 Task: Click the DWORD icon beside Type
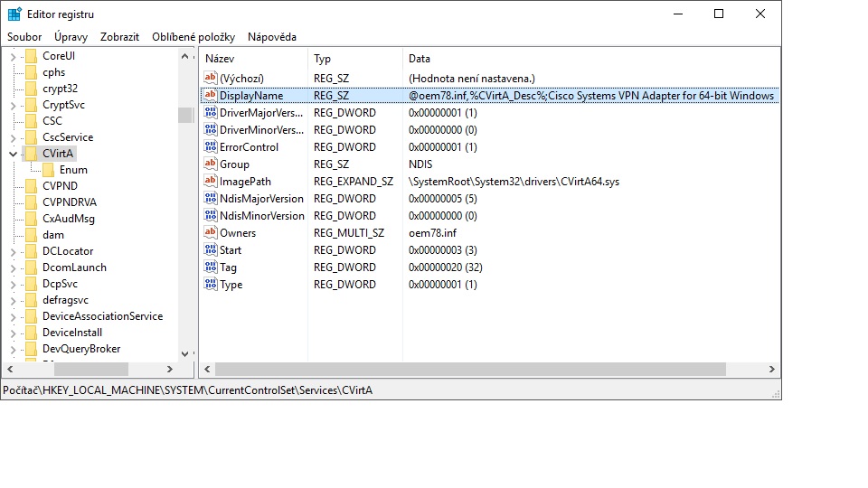[211, 284]
